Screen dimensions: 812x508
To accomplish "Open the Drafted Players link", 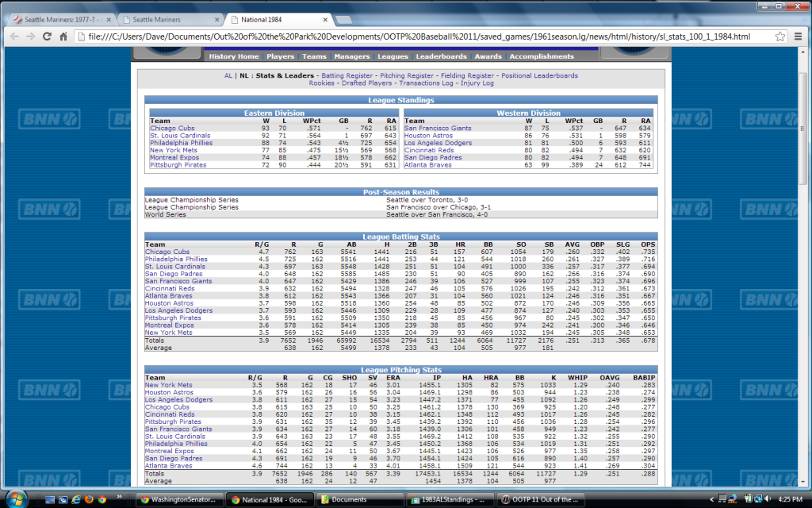I will [366, 83].
